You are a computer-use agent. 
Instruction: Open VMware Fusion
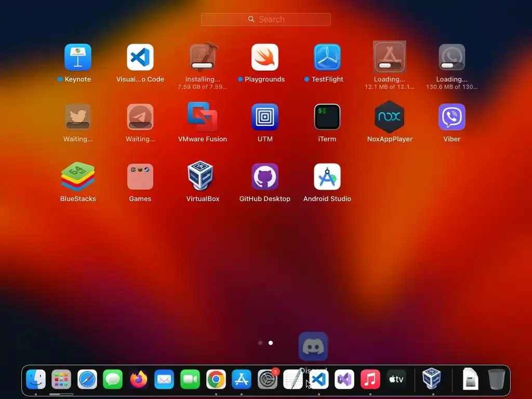203,117
